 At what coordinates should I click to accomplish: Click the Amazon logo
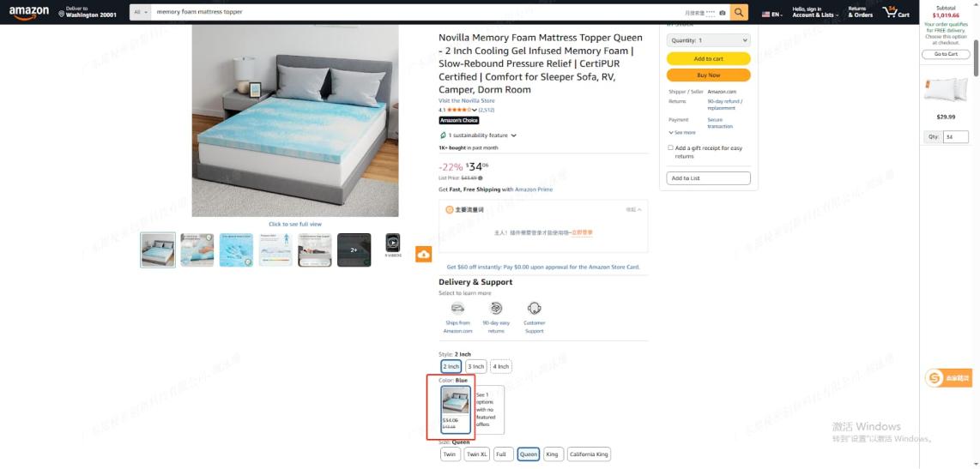pyautogui.click(x=29, y=13)
